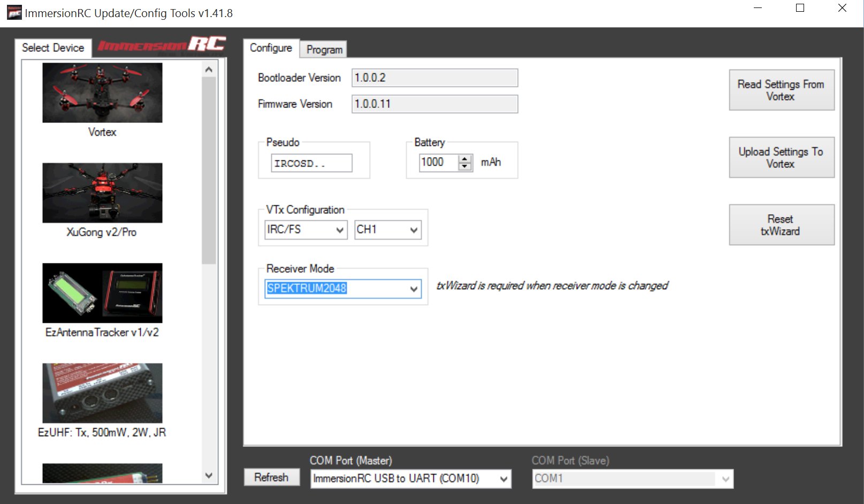Increase battery capacity with up arrow

pos(465,158)
